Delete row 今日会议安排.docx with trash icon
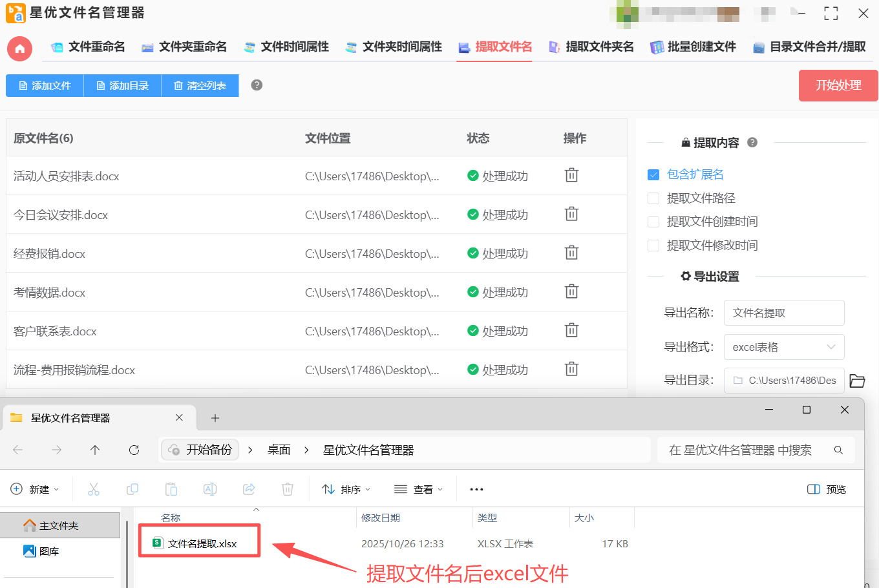 pyautogui.click(x=571, y=214)
